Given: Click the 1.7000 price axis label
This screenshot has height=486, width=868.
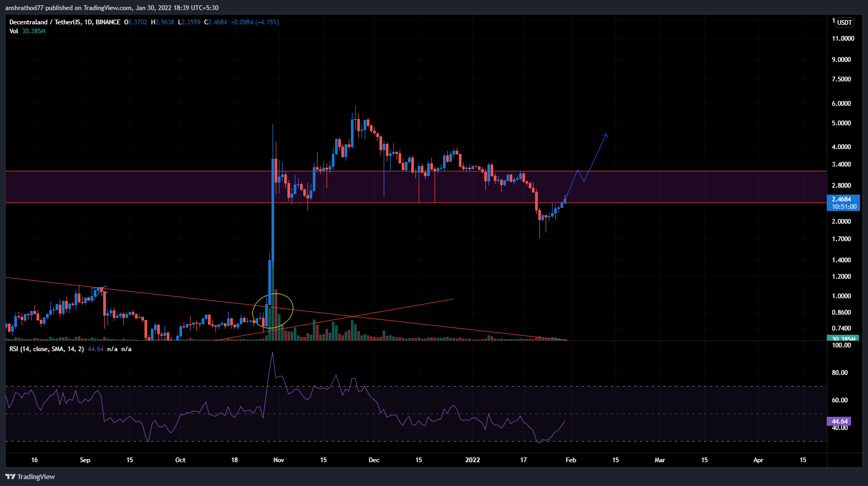Looking at the screenshot, I should click(x=842, y=239).
